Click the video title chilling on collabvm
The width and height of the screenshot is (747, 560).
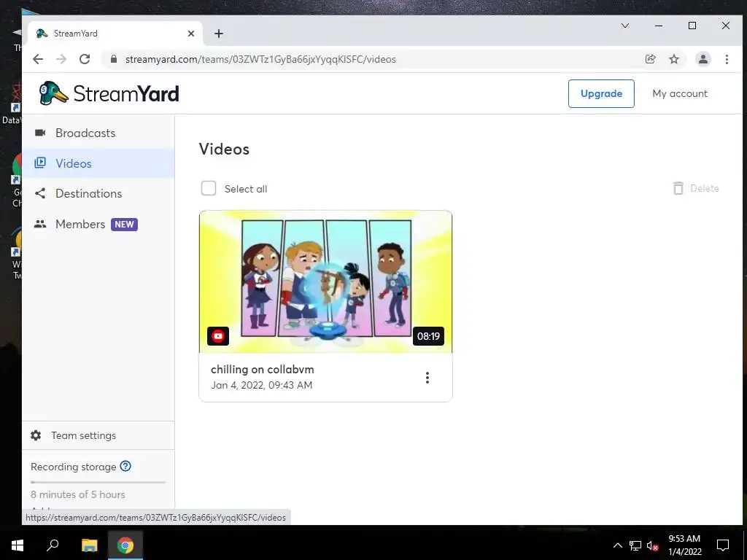tap(262, 370)
